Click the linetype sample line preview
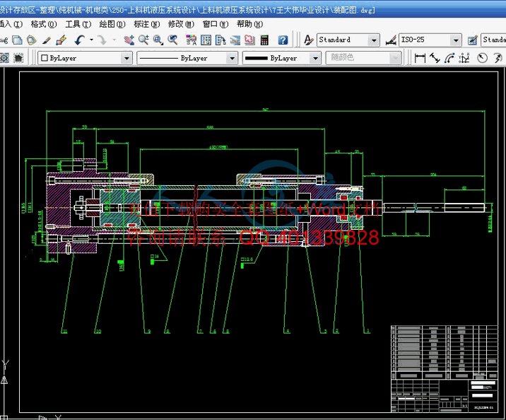Screen dimensions: 506x420 click(159, 58)
